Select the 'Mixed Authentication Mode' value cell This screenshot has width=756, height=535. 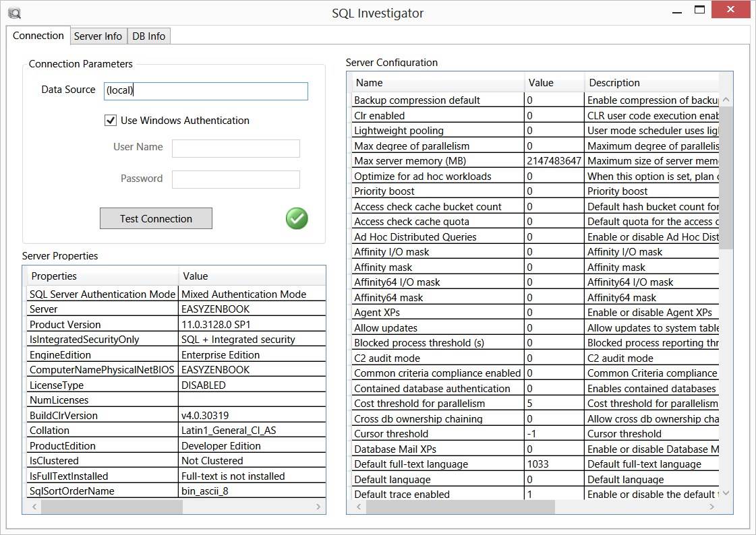252,294
